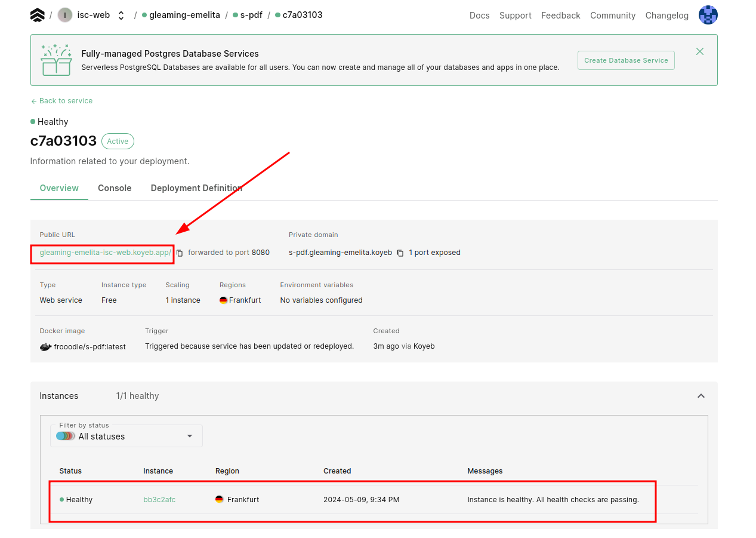Open the organization switcher chevrons

click(x=121, y=16)
